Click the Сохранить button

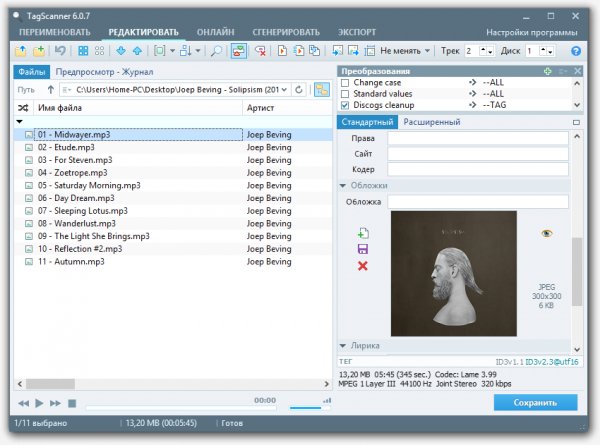tap(535, 403)
